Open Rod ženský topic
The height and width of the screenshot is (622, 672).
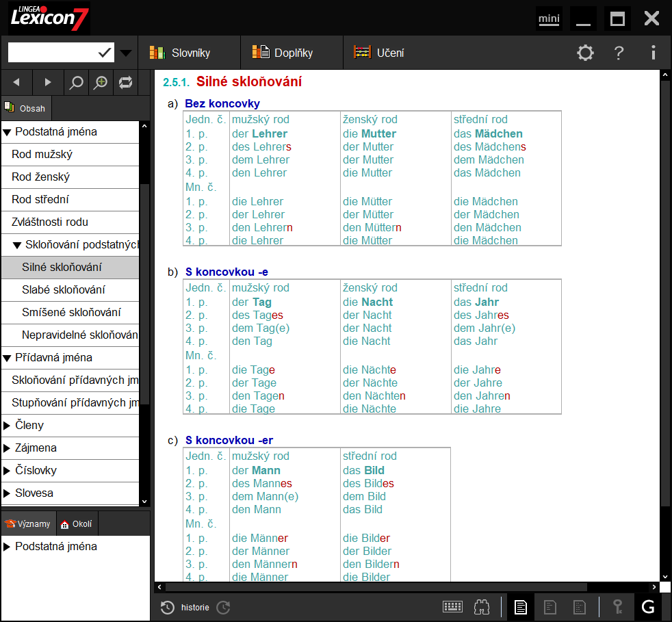coord(70,177)
